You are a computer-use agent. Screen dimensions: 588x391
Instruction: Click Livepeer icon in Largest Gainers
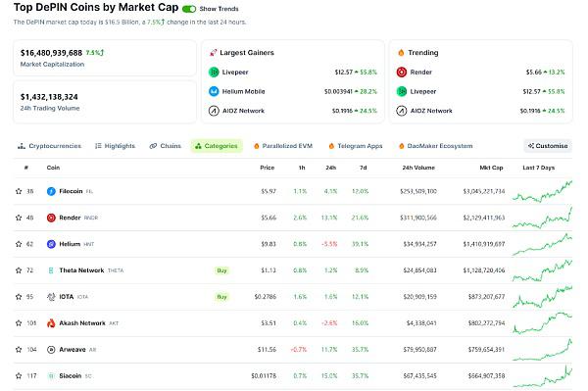click(x=214, y=72)
